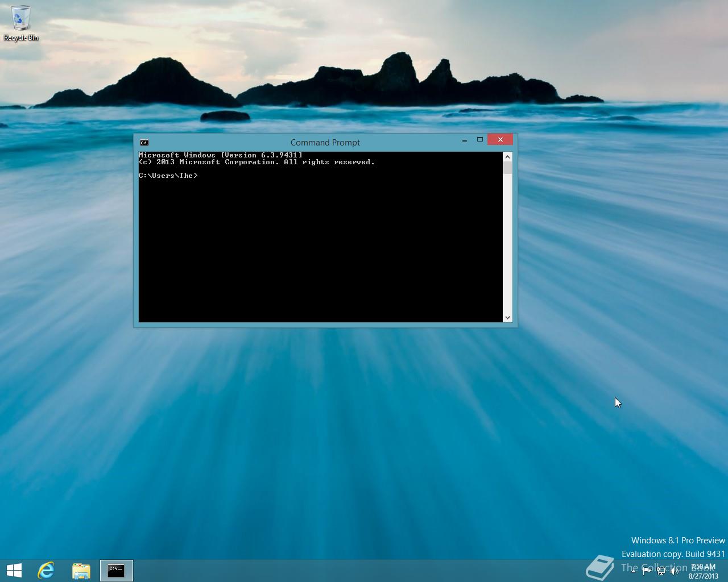Minimize the Command Prompt window

465,140
